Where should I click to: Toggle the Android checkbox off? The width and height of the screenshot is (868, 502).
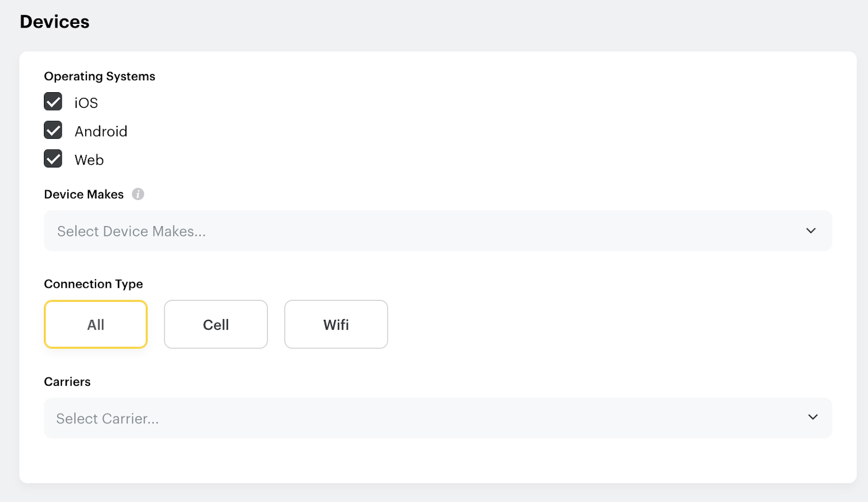(53, 131)
